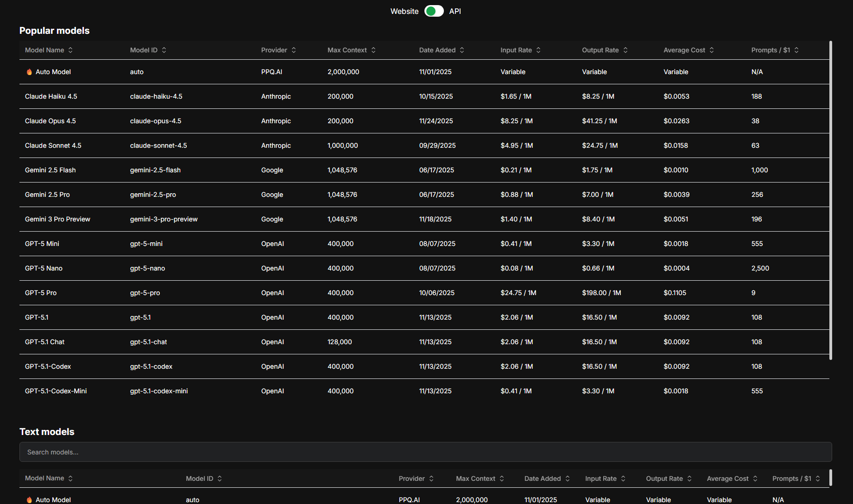The height and width of the screenshot is (504, 853).
Task: Click Provider sort icon in Popular models table
Action: click(294, 50)
